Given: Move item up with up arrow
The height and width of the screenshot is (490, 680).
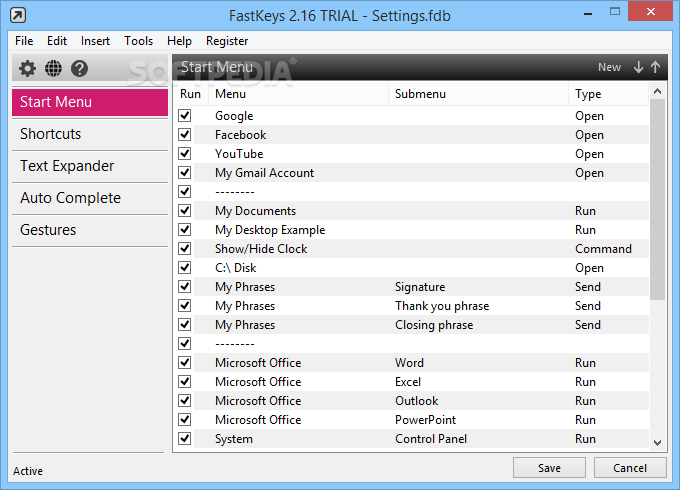Looking at the screenshot, I should (x=655, y=67).
